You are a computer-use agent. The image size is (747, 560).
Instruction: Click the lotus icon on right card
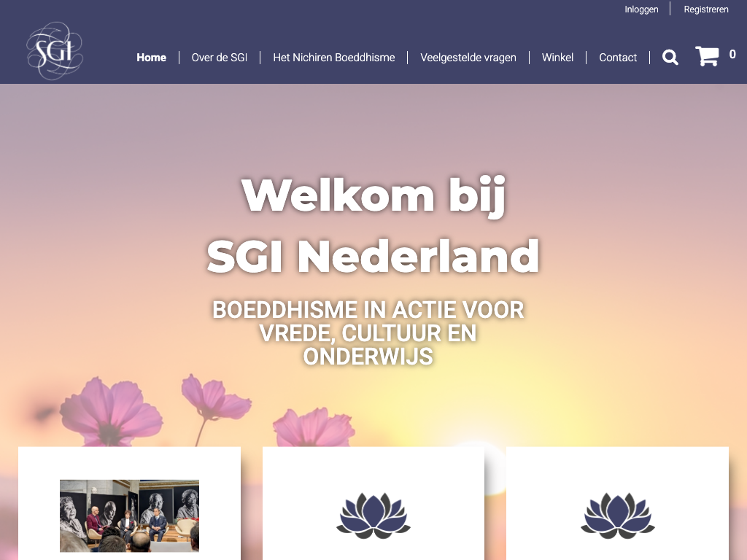(x=617, y=516)
